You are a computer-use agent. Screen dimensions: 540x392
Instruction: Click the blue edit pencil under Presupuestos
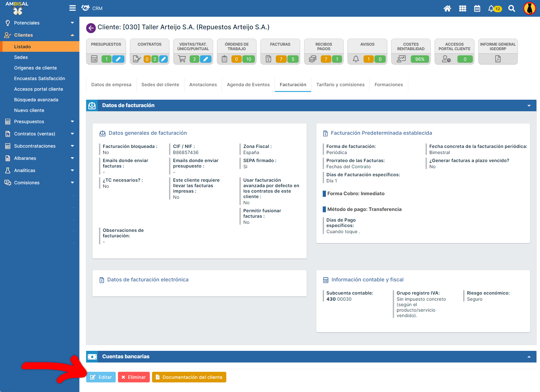(x=118, y=59)
